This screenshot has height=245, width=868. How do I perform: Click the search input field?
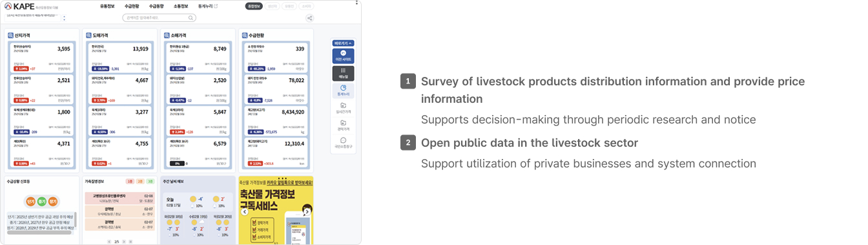(160, 18)
